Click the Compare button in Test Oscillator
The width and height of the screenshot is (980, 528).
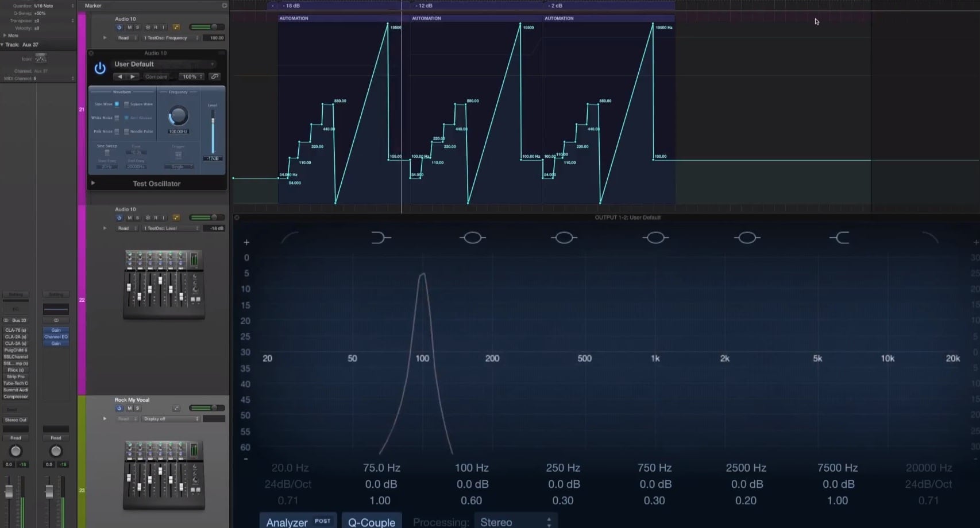click(156, 76)
